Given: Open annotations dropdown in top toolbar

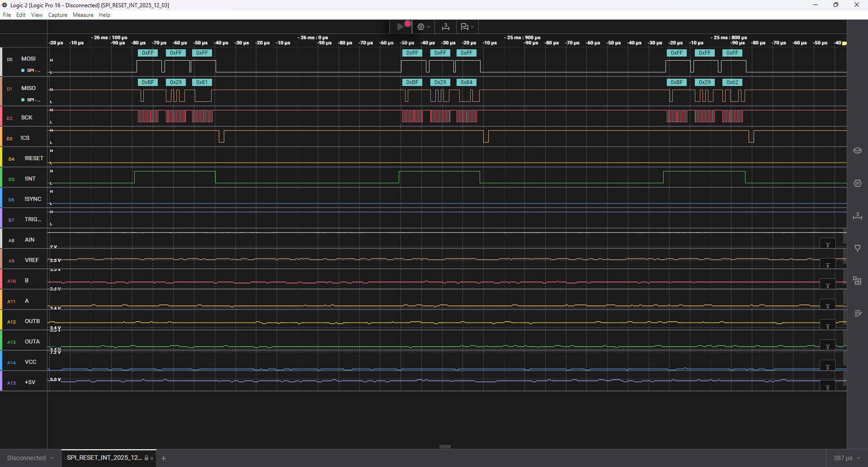Looking at the screenshot, I should tap(467, 27).
